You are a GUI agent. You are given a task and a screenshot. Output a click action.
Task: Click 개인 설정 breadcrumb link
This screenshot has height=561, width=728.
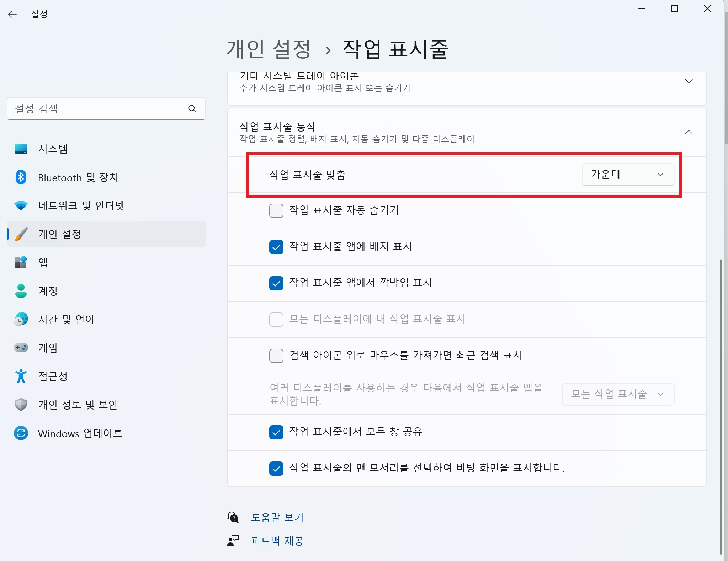coord(269,49)
